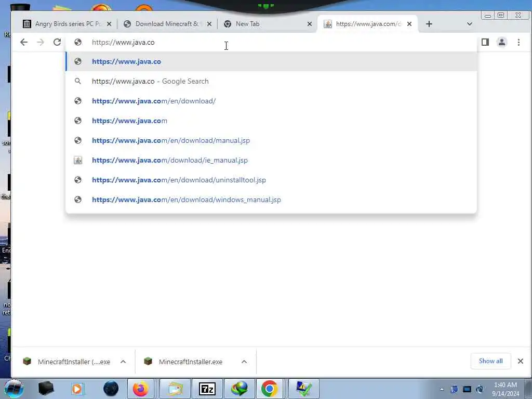The height and width of the screenshot is (399, 532).
Task: Expand options for MinecraftInstaller (....exe download
Action: point(123,362)
